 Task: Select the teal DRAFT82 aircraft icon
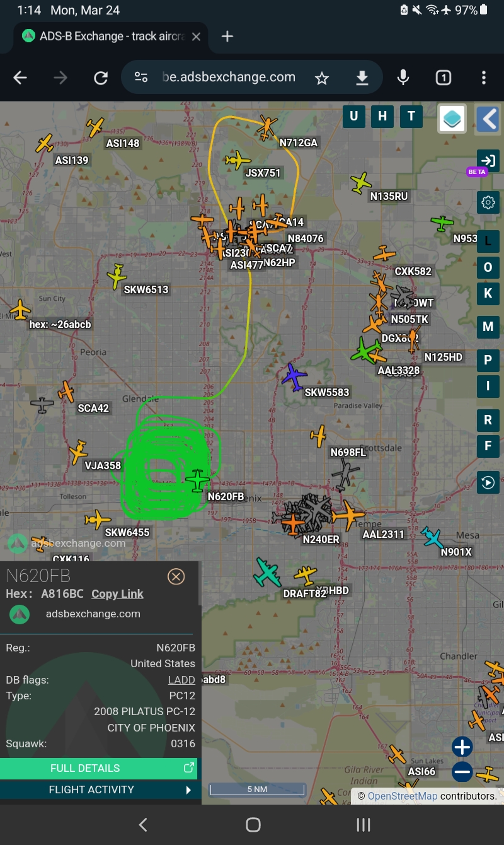[268, 572]
